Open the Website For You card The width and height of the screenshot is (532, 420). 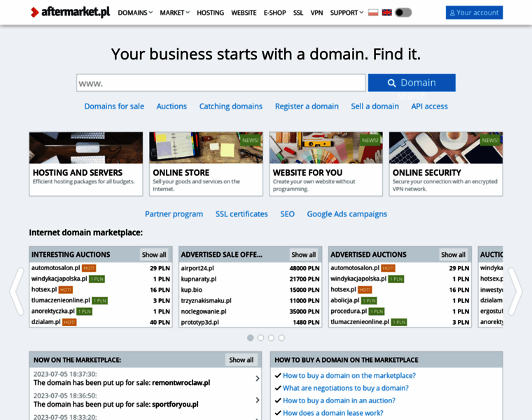[326, 164]
